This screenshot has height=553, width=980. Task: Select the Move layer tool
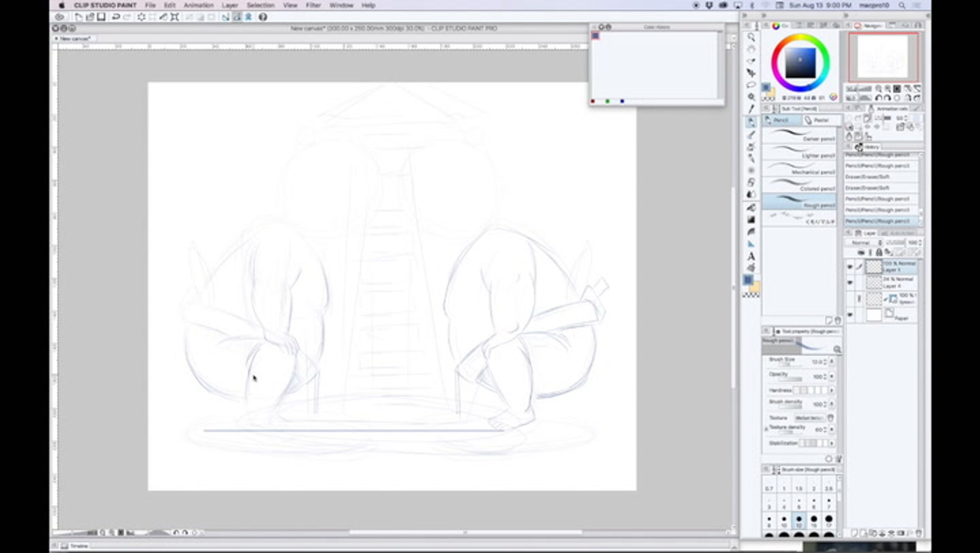tap(751, 73)
